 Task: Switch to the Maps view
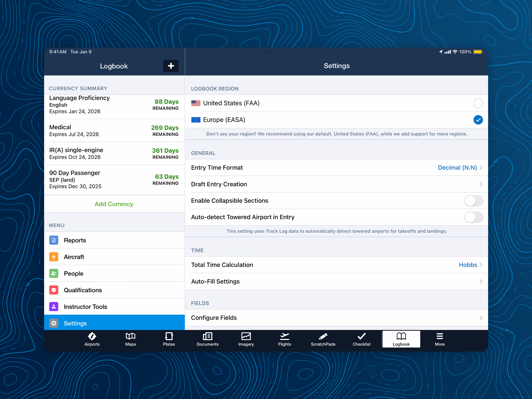130,340
